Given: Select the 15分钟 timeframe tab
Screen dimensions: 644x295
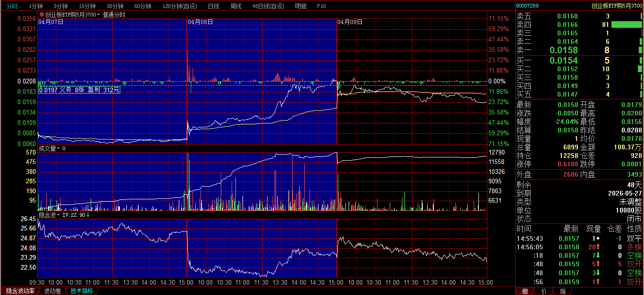Looking at the screenshot, I should coord(87,6).
